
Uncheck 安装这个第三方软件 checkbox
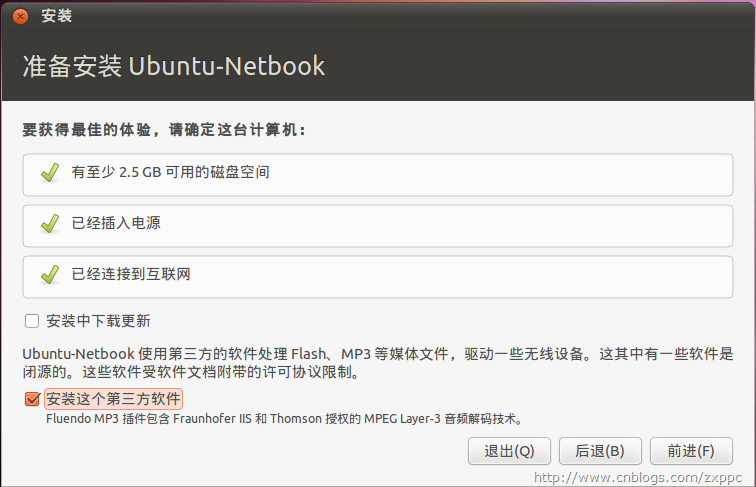click(32, 399)
